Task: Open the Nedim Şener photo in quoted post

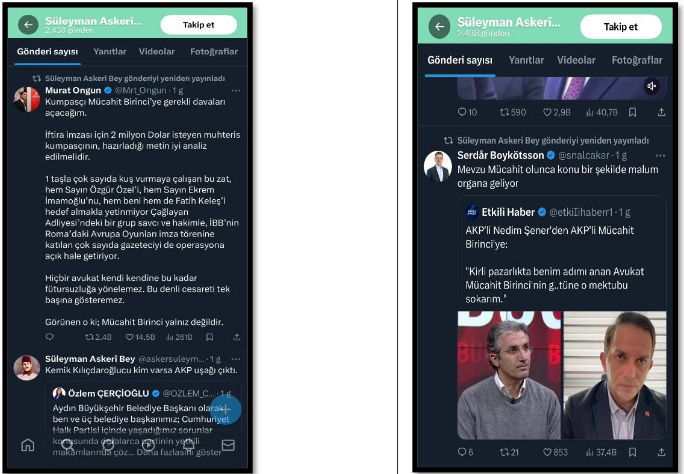Action: tap(510, 375)
